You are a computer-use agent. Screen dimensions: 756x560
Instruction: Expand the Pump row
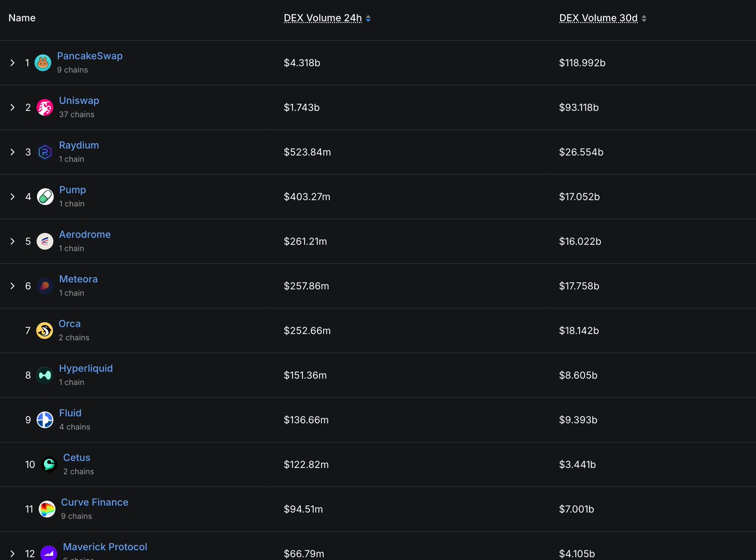13,197
